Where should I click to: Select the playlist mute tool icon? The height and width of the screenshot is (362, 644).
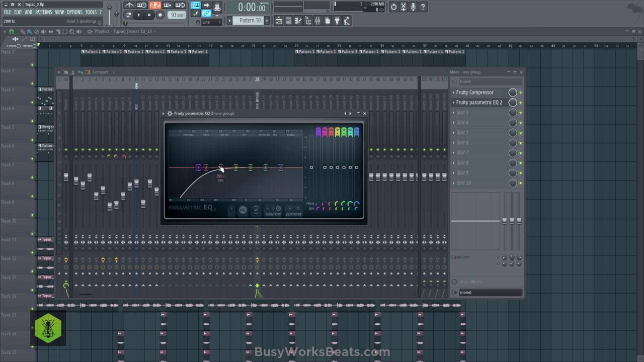(x=44, y=32)
